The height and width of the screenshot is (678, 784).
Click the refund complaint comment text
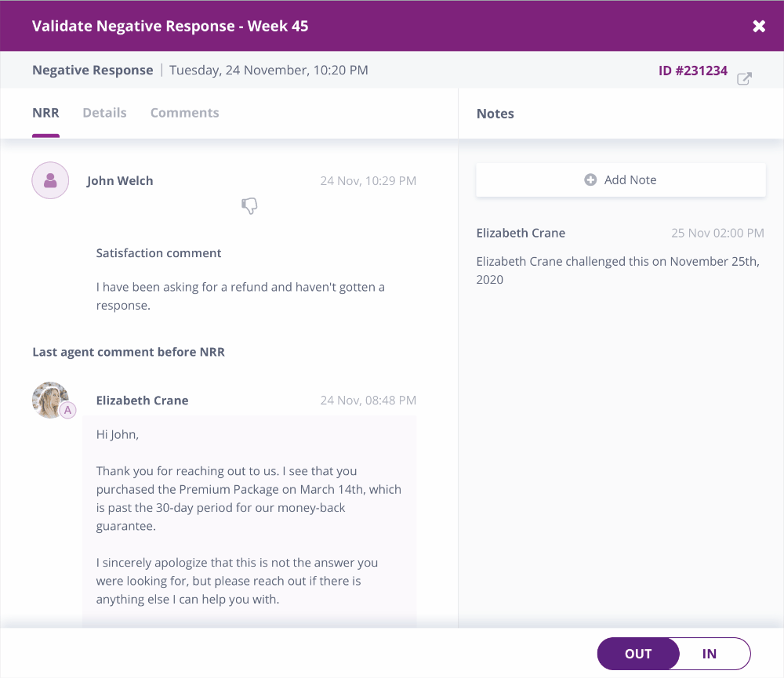point(240,296)
